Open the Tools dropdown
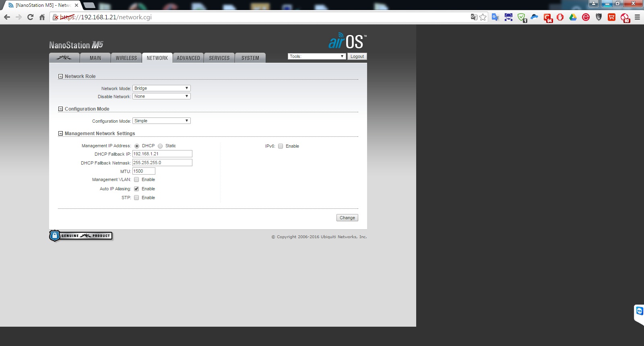This screenshot has height=346, width=644. (317, 56)
